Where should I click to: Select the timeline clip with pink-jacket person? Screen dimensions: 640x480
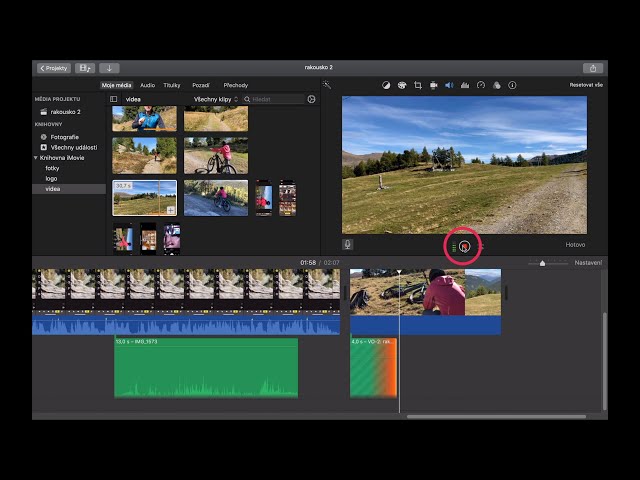[425, 302]
